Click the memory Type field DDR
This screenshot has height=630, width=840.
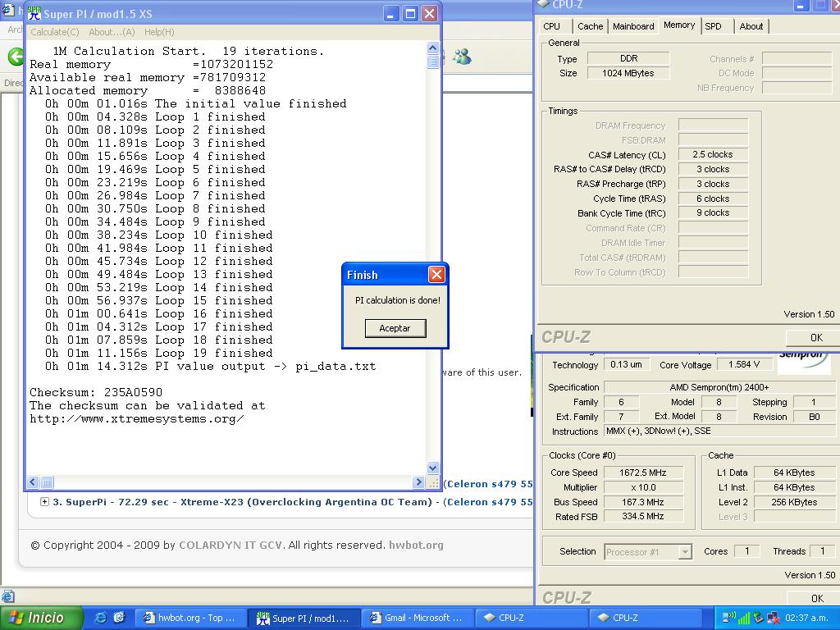click(628, 58)
